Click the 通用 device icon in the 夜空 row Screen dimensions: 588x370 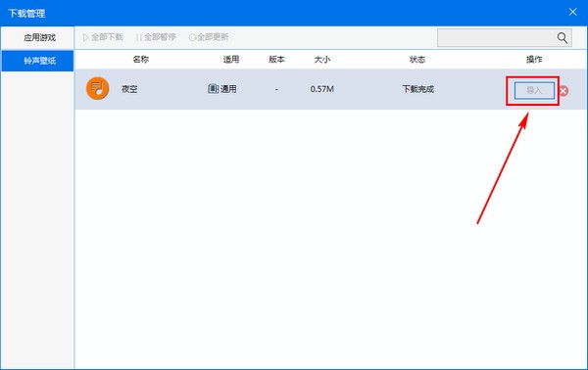[213, 89]
